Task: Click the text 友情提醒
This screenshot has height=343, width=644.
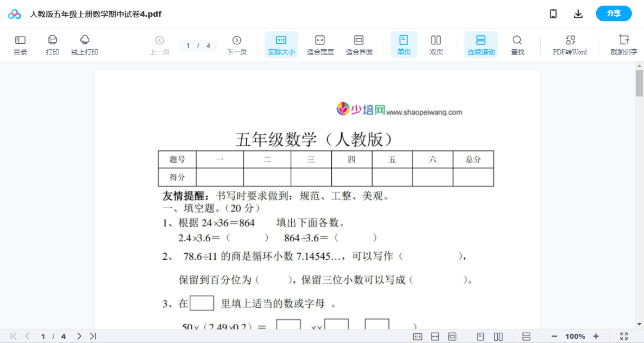Action: coord(183,196)
